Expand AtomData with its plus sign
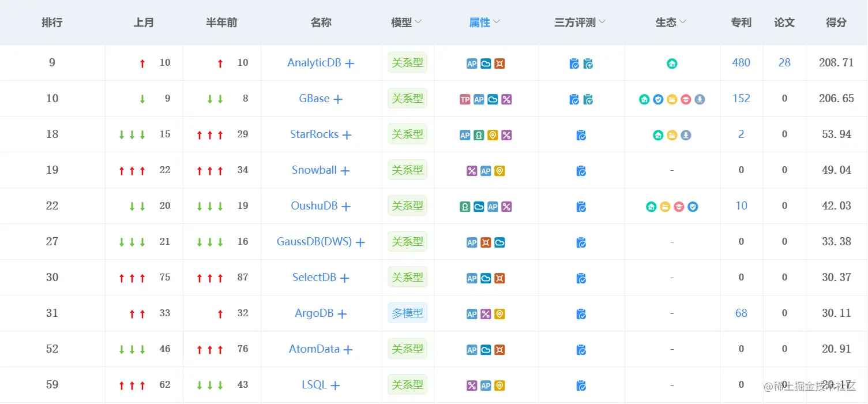868x404 pixels. 348,350
